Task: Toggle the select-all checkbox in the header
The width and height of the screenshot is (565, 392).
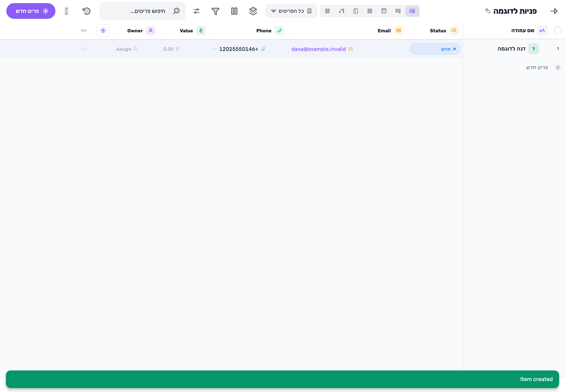Action: coord(558,30)
